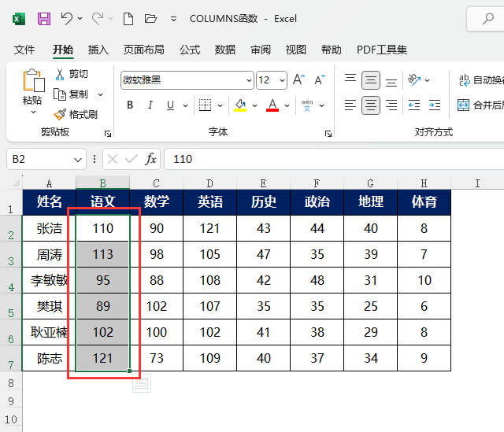This screenshot has height=432, width=504.
Task: Expand the fill color dropdown arrow
Action: (x=255, y=105)
